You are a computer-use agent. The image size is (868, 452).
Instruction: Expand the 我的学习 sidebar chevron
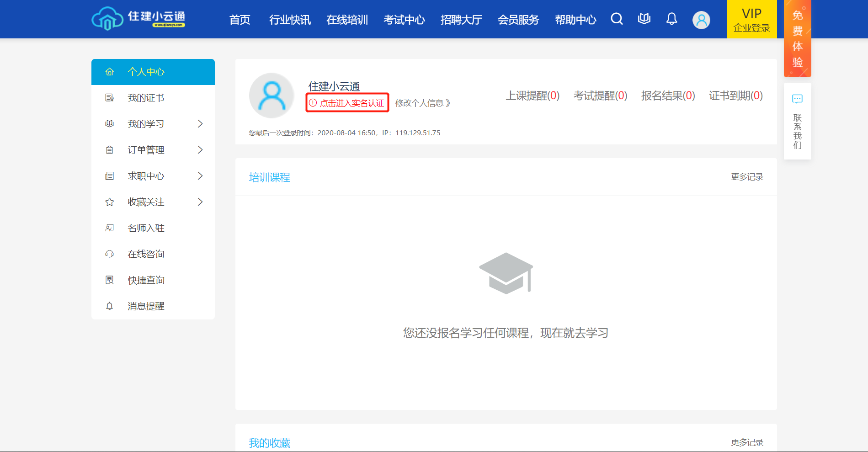200,124
